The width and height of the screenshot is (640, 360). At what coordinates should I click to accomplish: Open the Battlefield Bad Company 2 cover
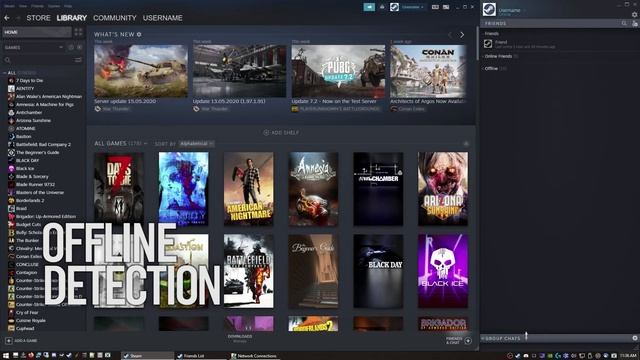pos(249,271)
